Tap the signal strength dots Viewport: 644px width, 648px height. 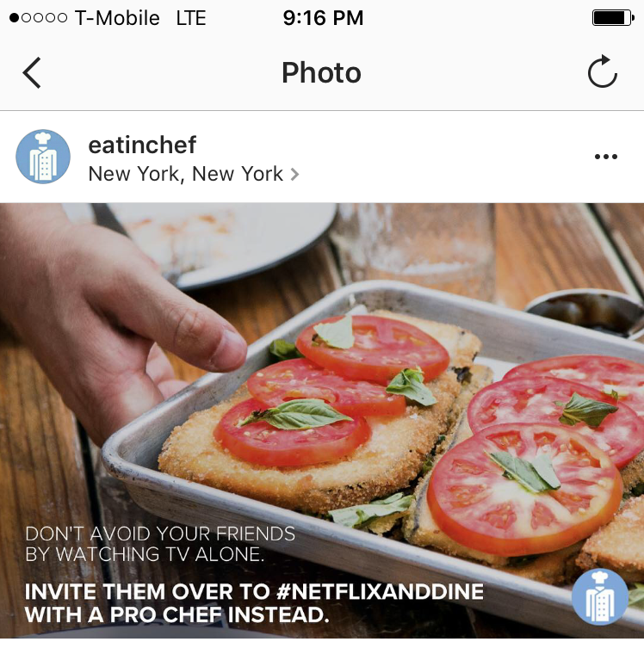[x=38, y=18]
